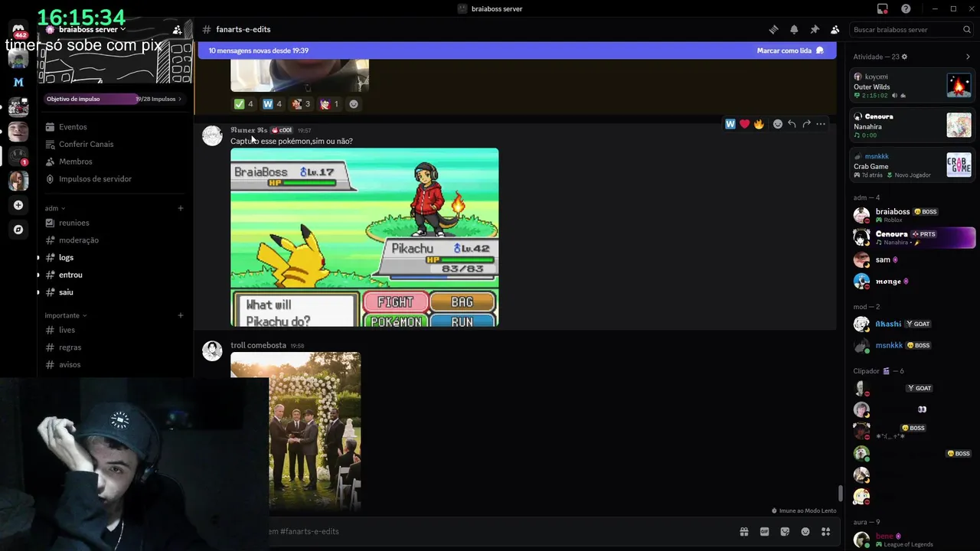This screenshot has width=980, height=551.
Task: Click the chat scrollbar thumb
Action: click(841, 494)
